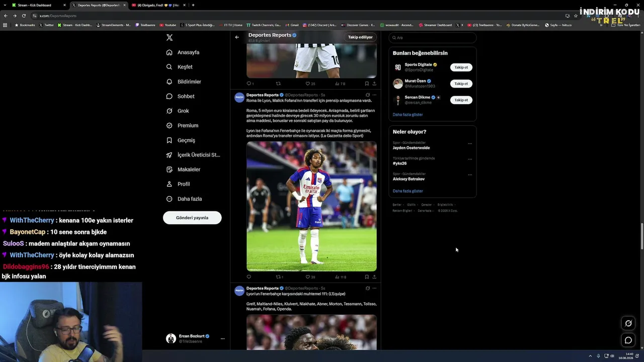Open Profil page
Image resolution: width=644 pixels, height=362 pixels.
click(x=178, y=184)
